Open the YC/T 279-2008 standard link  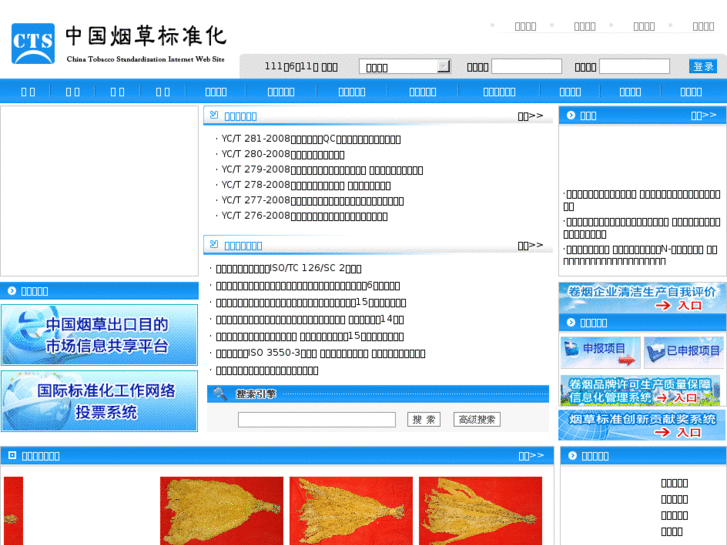(322, 170)
